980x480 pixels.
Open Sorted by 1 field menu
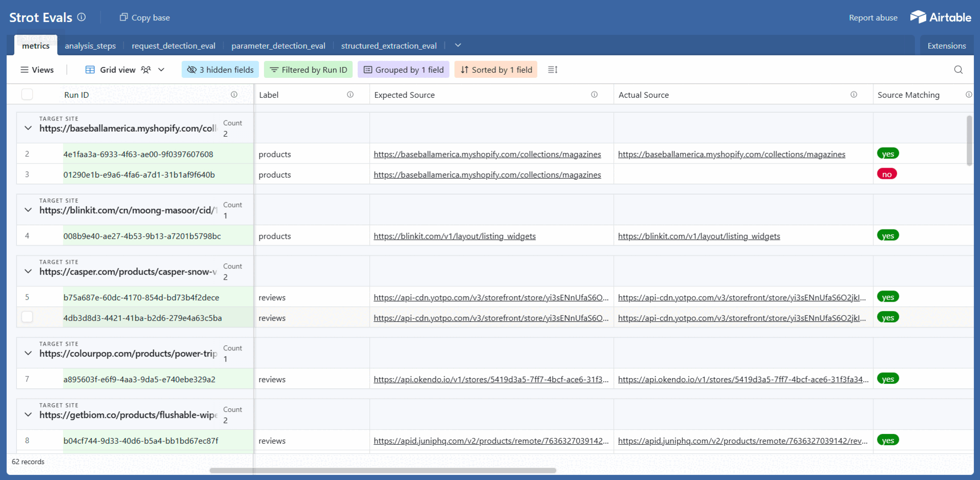tap(496, 70)
